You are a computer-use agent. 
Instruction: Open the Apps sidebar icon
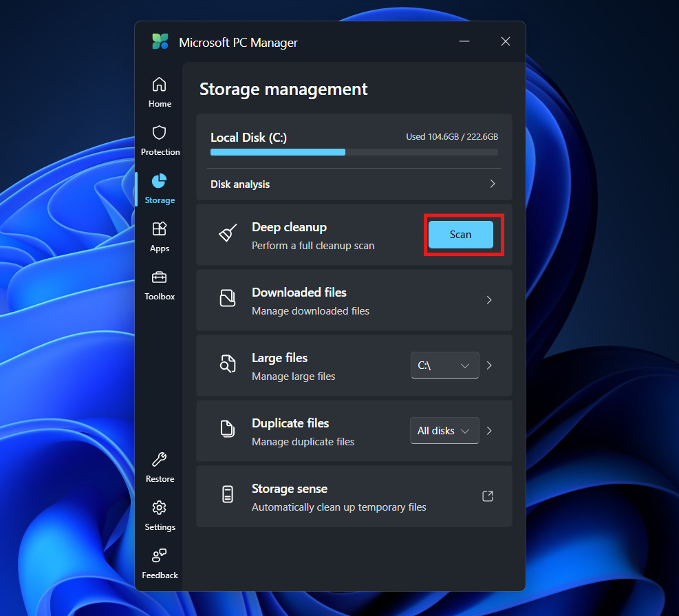pyautogui.click(x=159, y=229)
